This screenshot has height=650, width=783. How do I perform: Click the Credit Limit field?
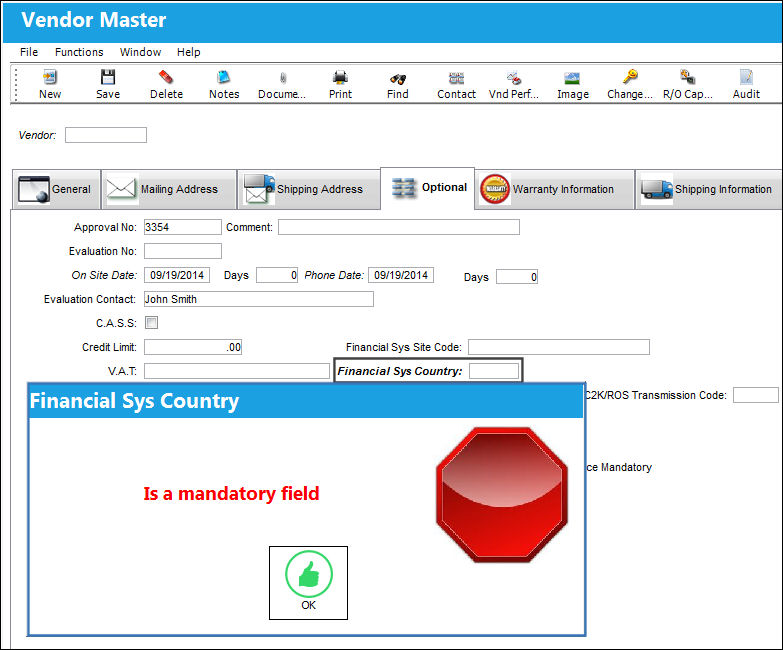(x=193, y=347)
